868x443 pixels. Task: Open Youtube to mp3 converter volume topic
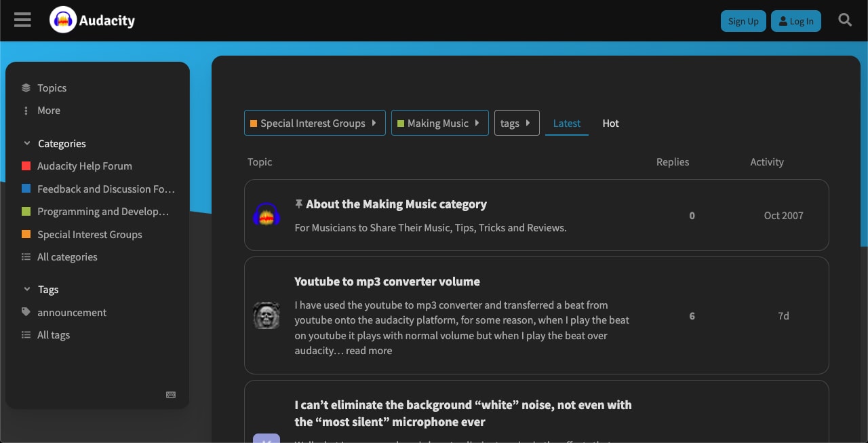click(x=387, y=282)
